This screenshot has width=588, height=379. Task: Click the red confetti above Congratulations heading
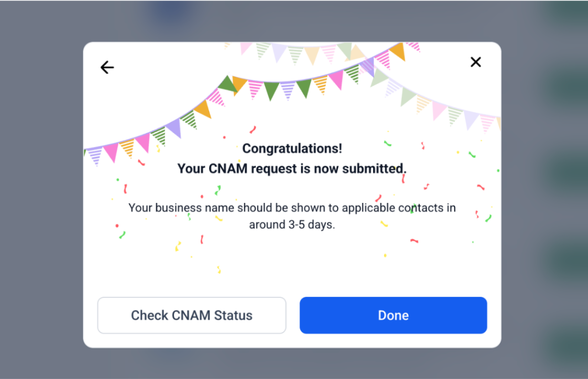[x=253, y=129]
